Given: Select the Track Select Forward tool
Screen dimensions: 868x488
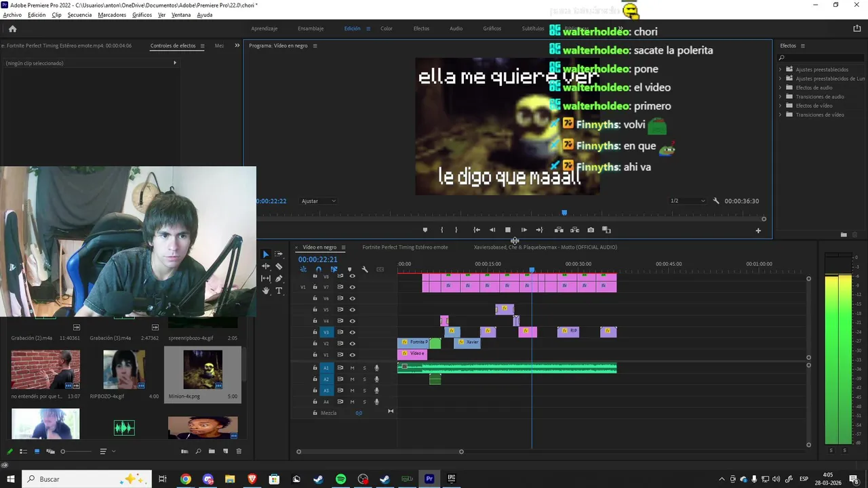Looking at the screenshot, I should pos(279,254).
